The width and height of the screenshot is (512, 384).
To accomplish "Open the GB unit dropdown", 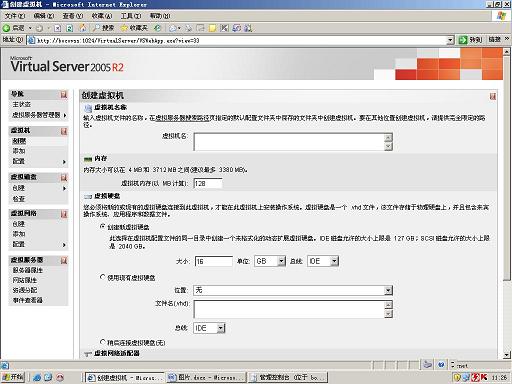I will click(x=270, y=261).
